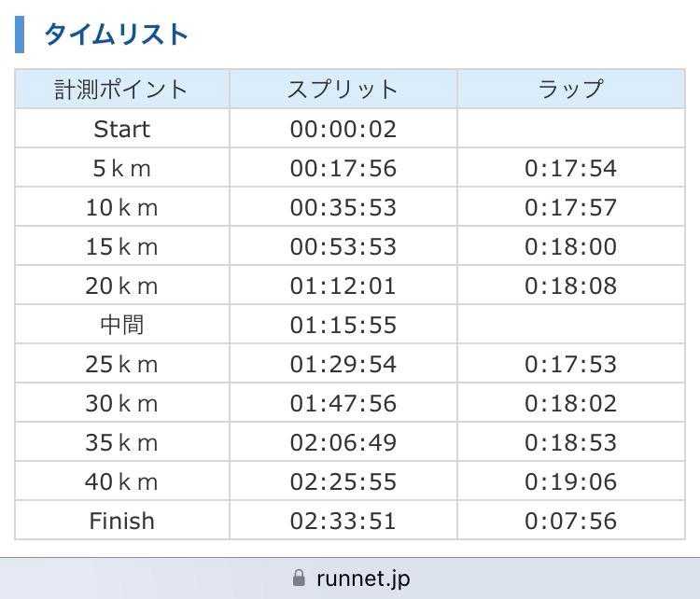Click the 25km lap time 0:17:53
This screenshot has width=700, height=599.
point(570,364)
